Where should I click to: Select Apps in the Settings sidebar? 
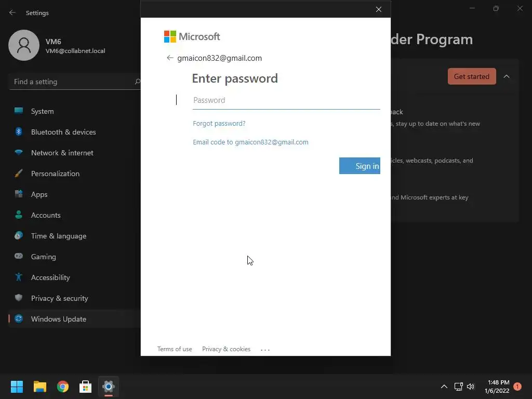(74, 194)
